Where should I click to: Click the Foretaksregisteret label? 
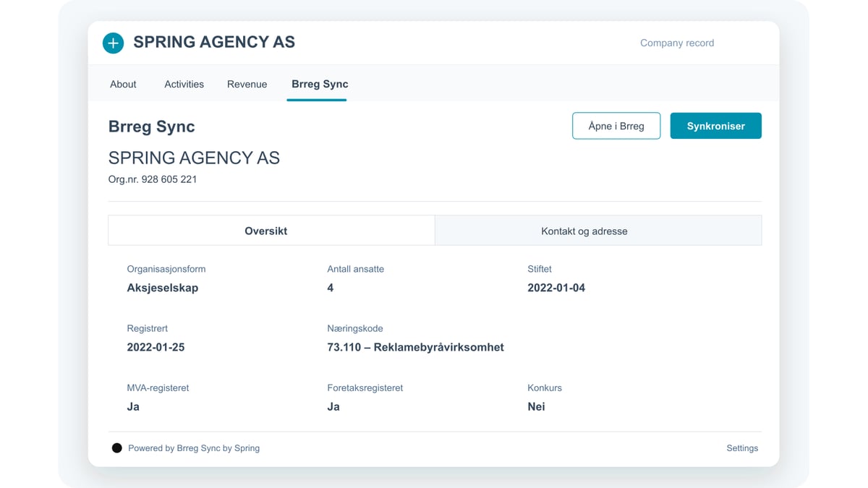(365, 388)
